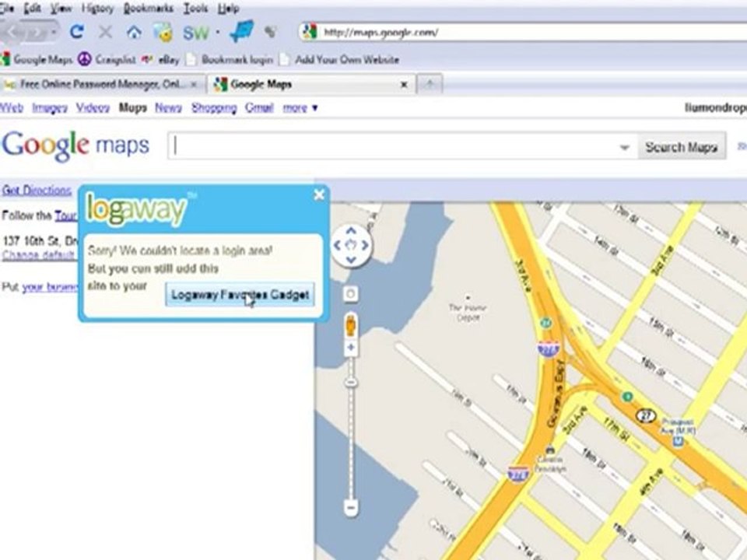Screen dimensions: 747x560
Task: Open the more dropdown in Google bar
Action: click(300, 108)
